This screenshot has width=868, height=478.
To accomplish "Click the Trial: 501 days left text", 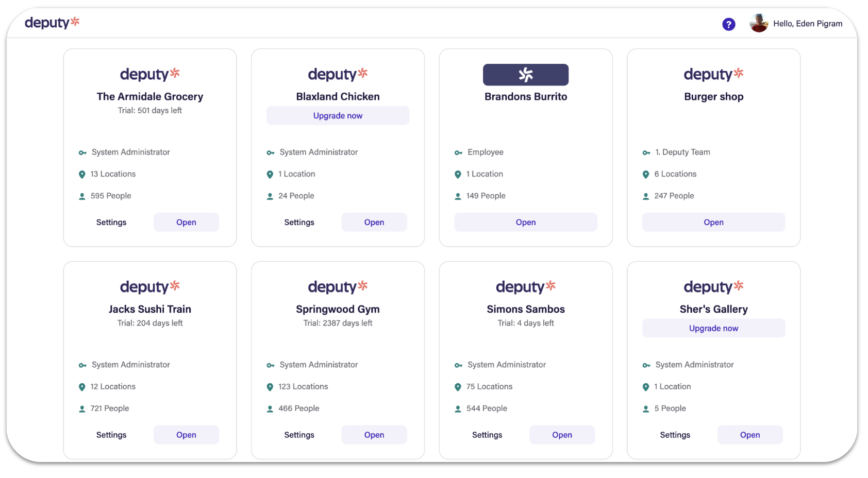I will [150, 110].
